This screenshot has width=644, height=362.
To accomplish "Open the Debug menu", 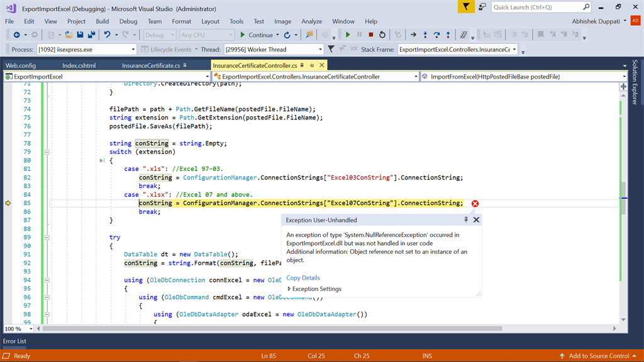I will click(x=128, y=21).
